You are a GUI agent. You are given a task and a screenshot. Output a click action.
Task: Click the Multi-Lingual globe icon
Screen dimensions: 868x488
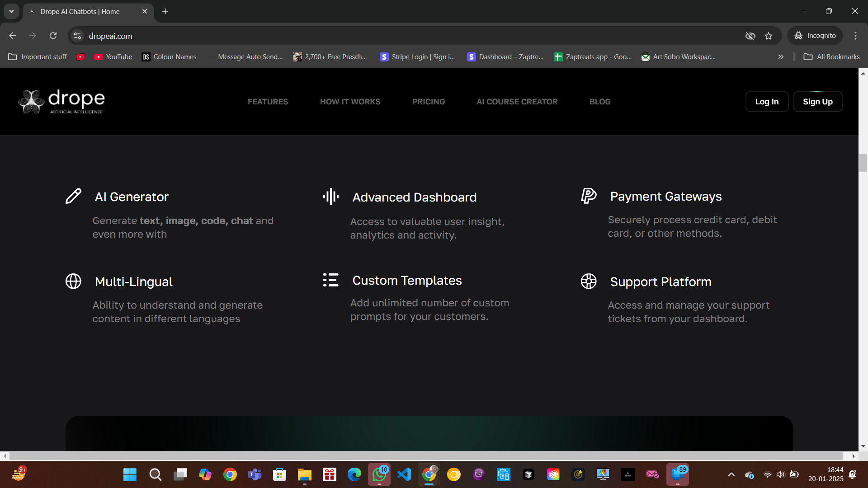[73, 281]
